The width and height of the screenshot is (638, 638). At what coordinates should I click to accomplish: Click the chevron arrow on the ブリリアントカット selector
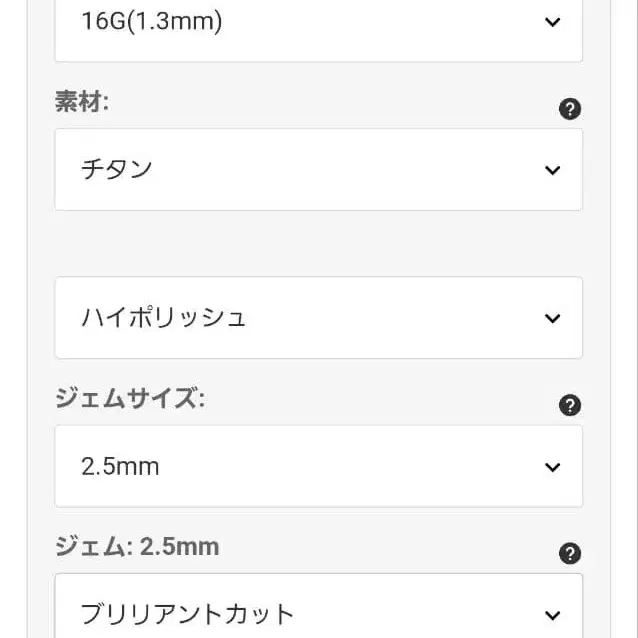pyautogui.click(x=552, y=615)
